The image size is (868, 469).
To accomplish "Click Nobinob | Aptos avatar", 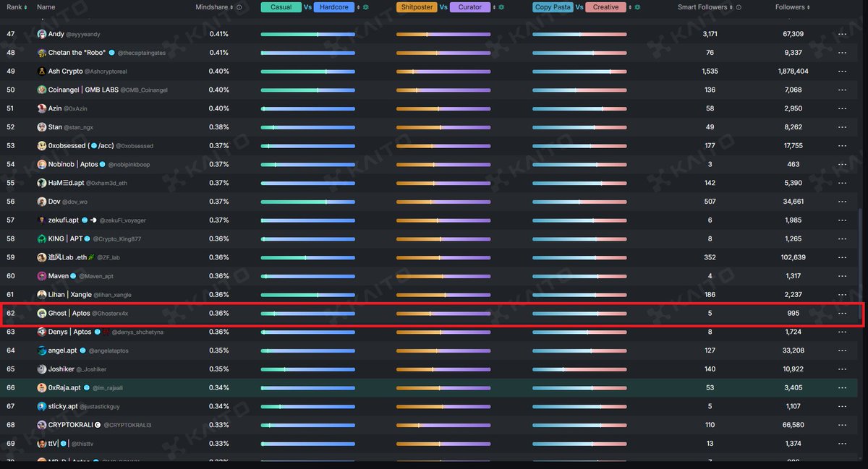I will (x=42, y=164).
